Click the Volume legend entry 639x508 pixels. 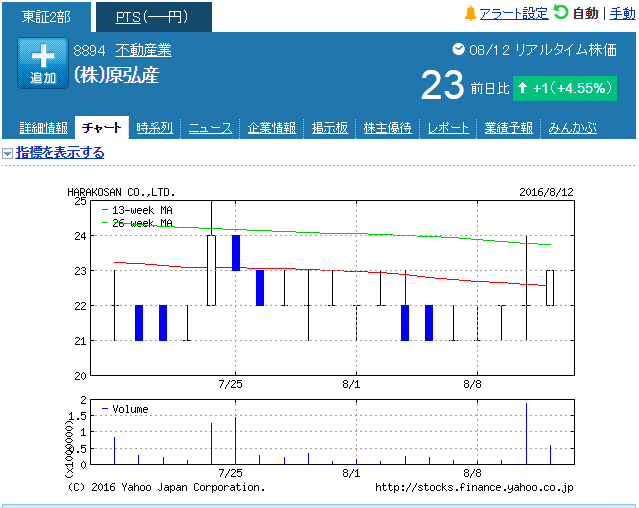click(125, 409)
